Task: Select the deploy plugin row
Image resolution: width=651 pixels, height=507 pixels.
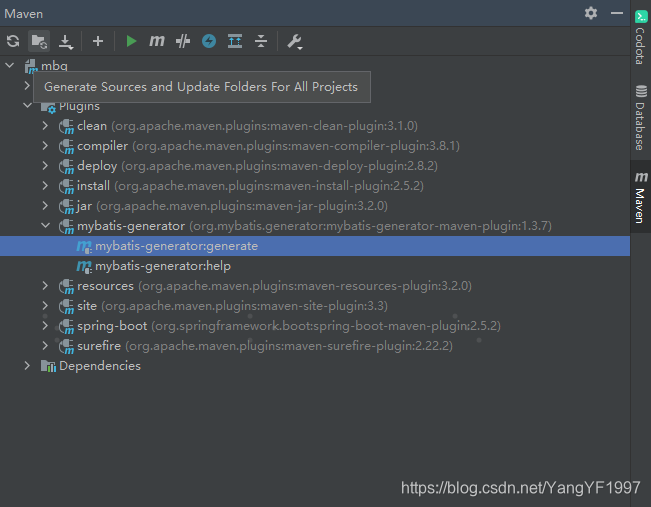Action: coord(315,166)
